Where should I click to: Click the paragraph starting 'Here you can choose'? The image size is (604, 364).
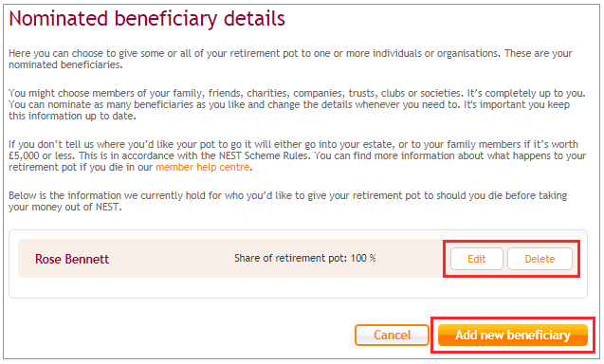point(290,59)
